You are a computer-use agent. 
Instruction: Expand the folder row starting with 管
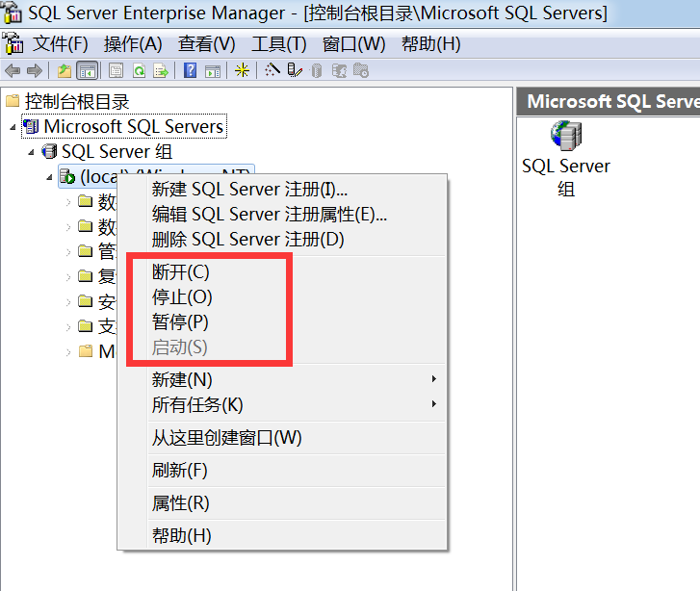click(x=68, y=252)
